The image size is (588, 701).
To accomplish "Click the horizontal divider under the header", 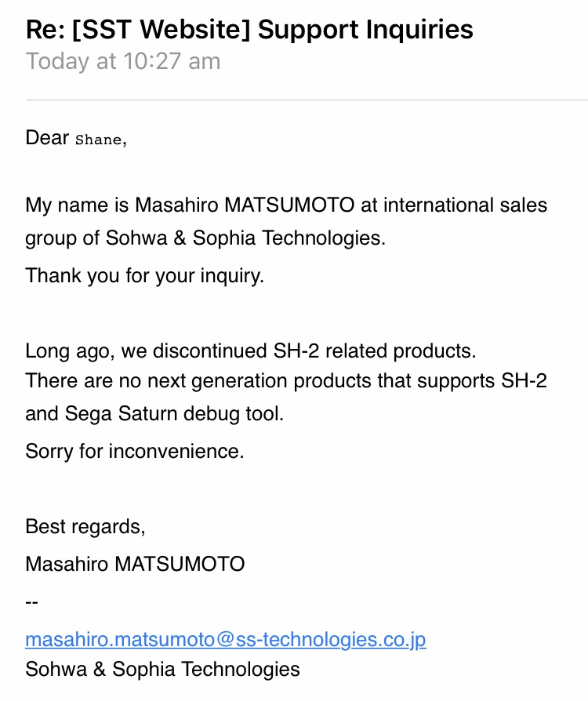I will click(307, 100).
